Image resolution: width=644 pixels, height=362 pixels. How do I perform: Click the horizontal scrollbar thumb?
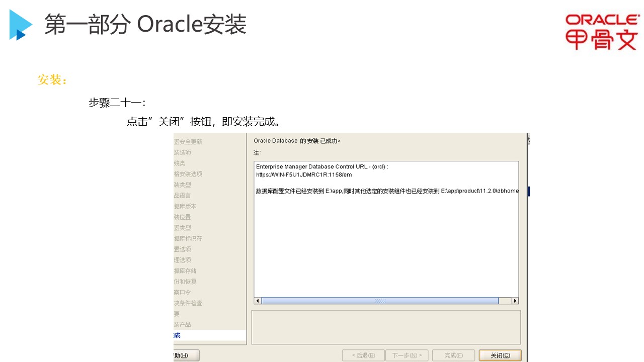click(x=380, y=301)
